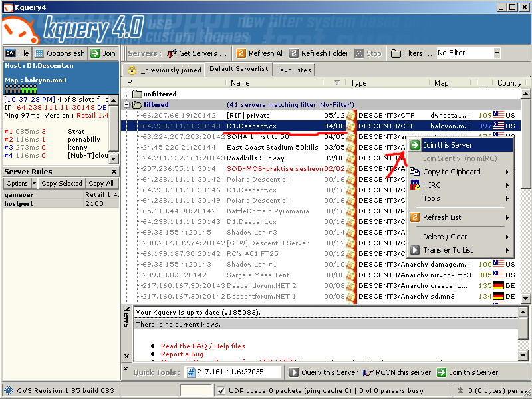The image size is (532, 399).
Task: Click the Quick Tools server address field
Action: pyautogui.click(x=234, y=372)
